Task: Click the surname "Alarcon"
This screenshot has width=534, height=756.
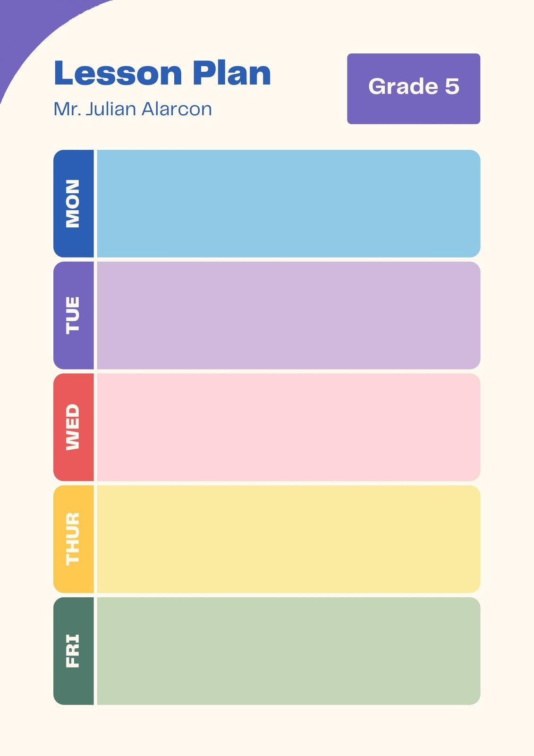Action: coord(177,109)
